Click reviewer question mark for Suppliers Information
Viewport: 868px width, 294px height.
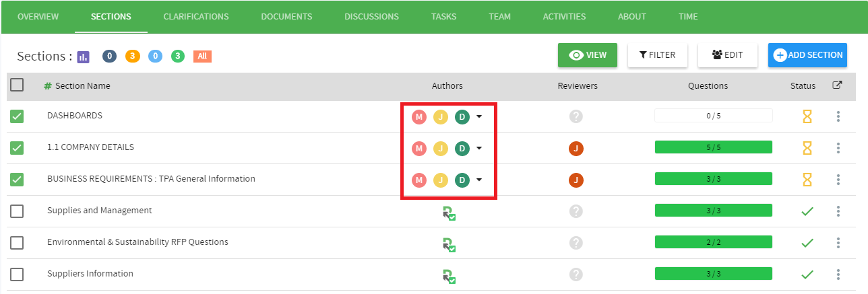576,274
